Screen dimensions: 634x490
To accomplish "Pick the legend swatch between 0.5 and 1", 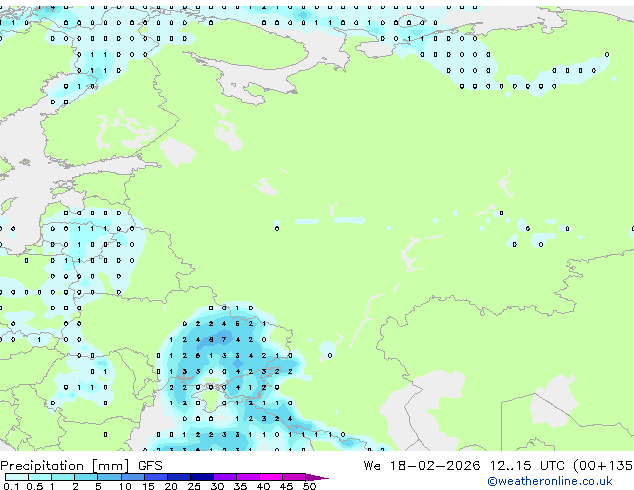I will (40, 477).
